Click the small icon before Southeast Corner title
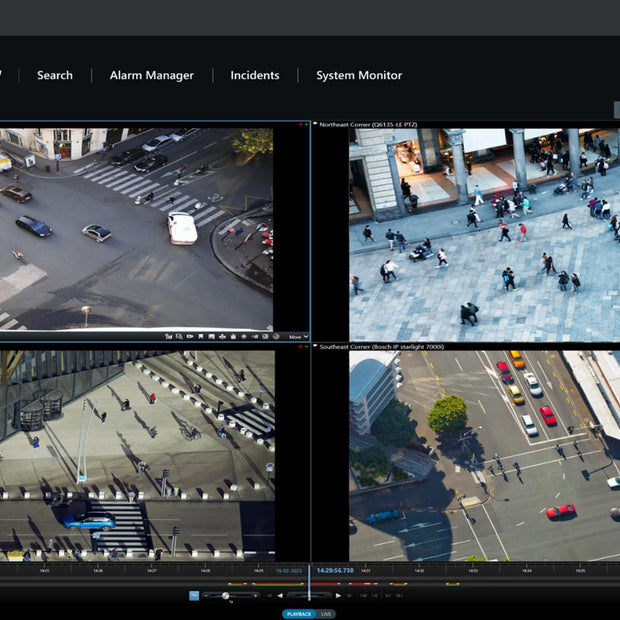620x620 pixels. pos(316,346)
